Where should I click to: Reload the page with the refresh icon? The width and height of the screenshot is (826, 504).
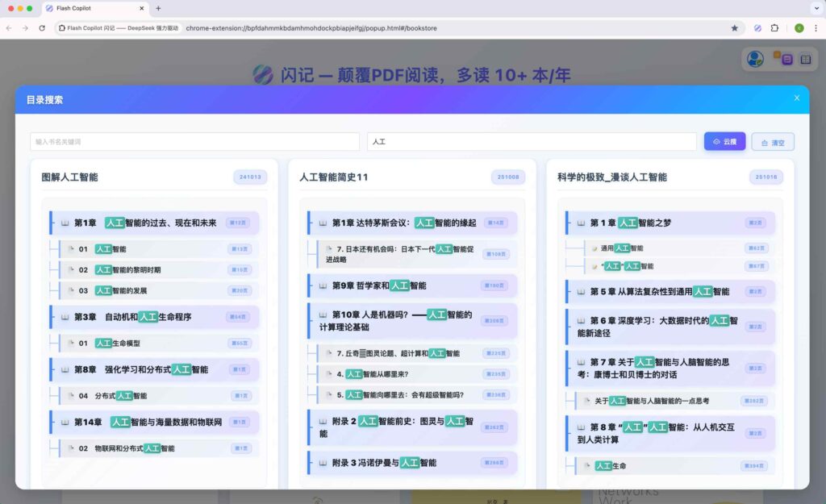pos(42,27)
